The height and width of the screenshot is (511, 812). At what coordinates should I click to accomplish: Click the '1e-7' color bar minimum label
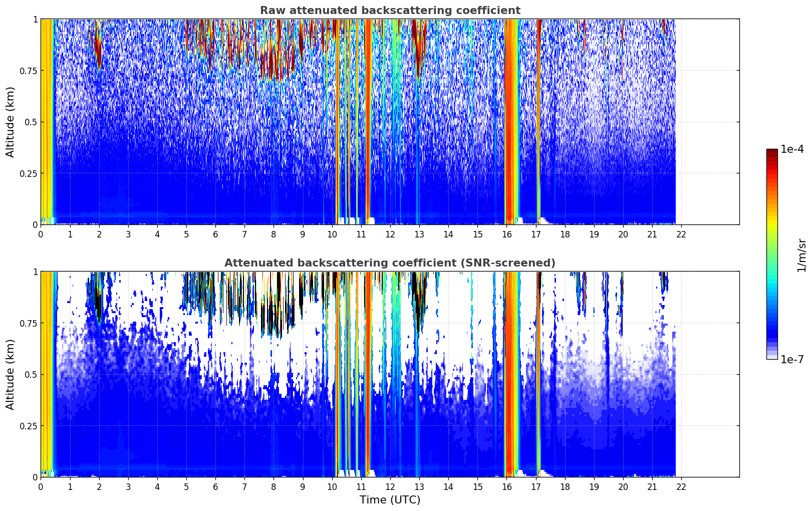(x=792, y=360)
